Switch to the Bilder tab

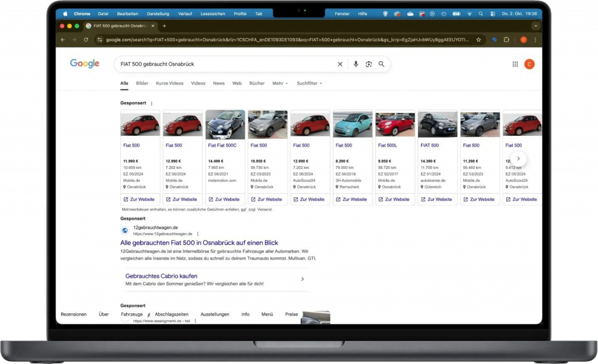(x=142, y=83)
